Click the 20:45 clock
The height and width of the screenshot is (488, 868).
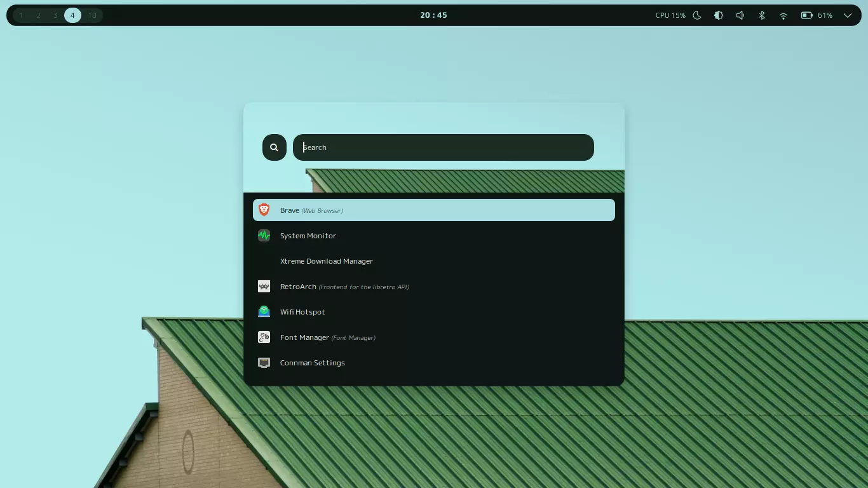pyautogui.click(x=434, y=15)
